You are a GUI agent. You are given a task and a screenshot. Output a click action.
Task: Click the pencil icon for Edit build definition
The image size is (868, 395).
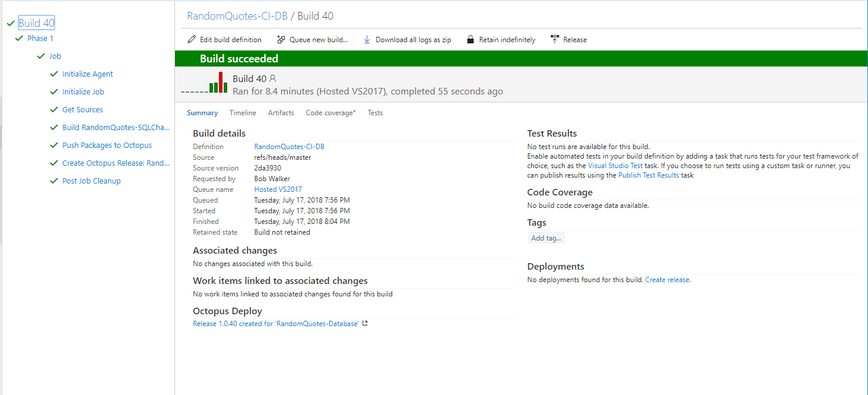(x=192, y=40)
